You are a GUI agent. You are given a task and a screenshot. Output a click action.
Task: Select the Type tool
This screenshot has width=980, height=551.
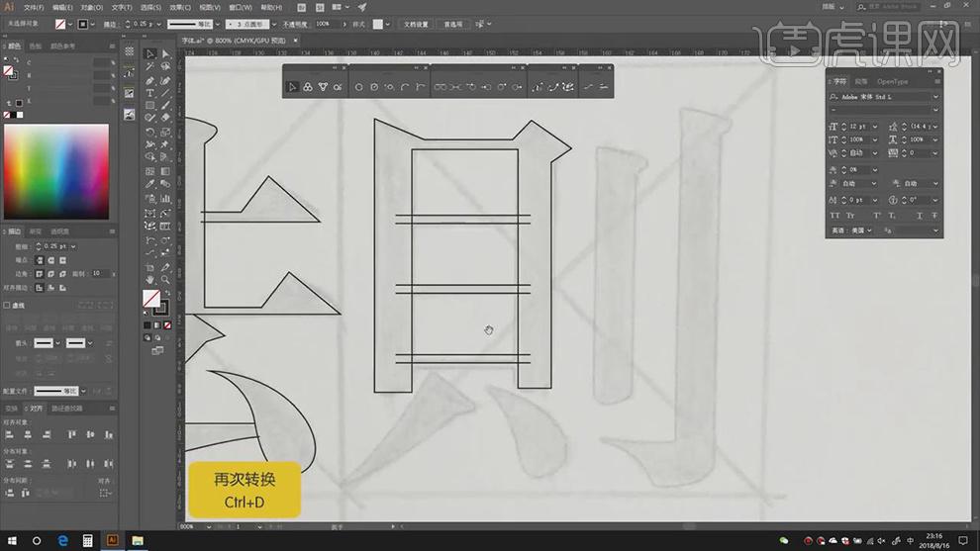click(150, 94)
